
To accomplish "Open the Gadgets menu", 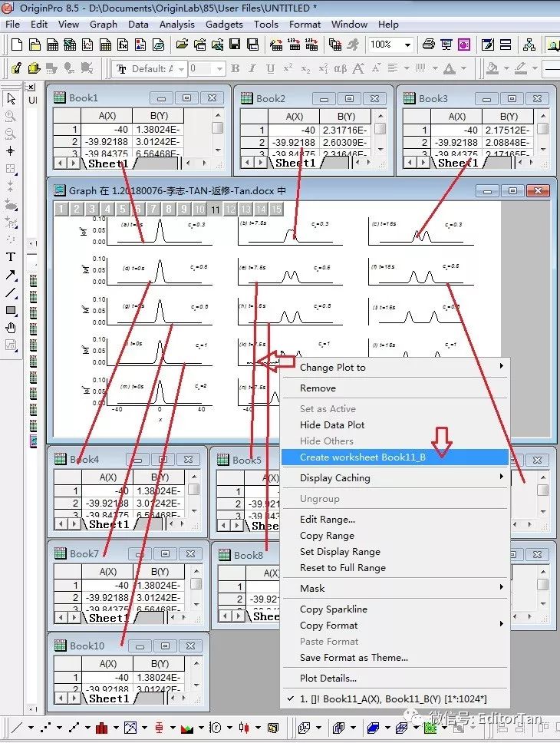I will (x=224, y=24).
